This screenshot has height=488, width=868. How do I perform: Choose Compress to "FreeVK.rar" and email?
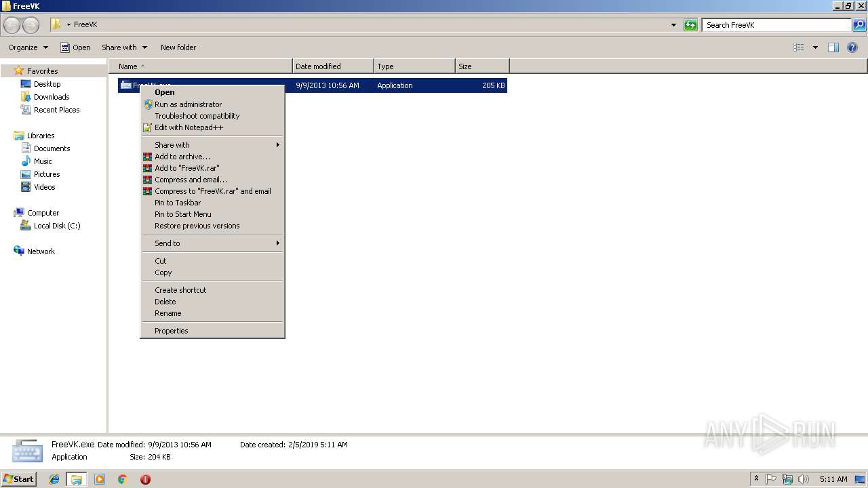coord(212,191)
